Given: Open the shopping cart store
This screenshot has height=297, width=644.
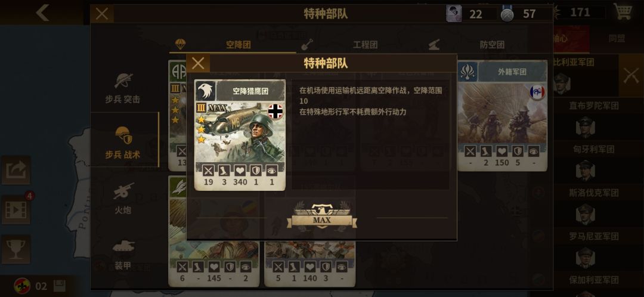Looking at the screenshot, I should [623, 11].
